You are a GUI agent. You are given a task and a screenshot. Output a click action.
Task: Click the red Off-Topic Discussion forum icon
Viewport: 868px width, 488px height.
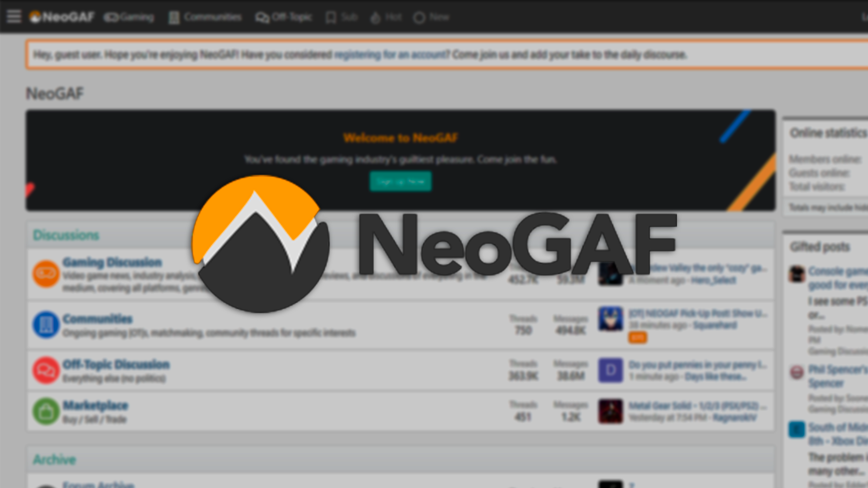[x=46, y=370]
